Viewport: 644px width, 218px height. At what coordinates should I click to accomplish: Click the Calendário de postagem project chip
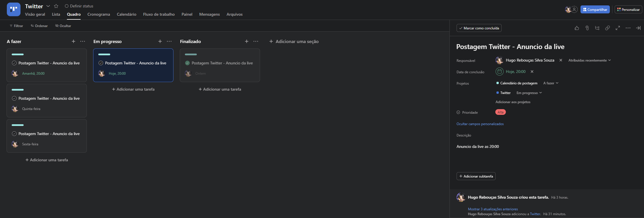point(517,83)
